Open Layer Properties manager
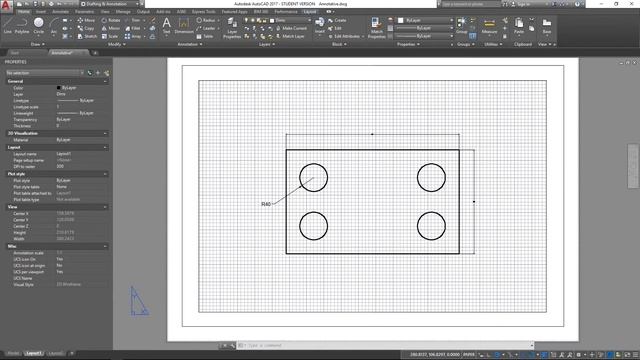Viewport: 640px width, 360px height. coord(232,28)
